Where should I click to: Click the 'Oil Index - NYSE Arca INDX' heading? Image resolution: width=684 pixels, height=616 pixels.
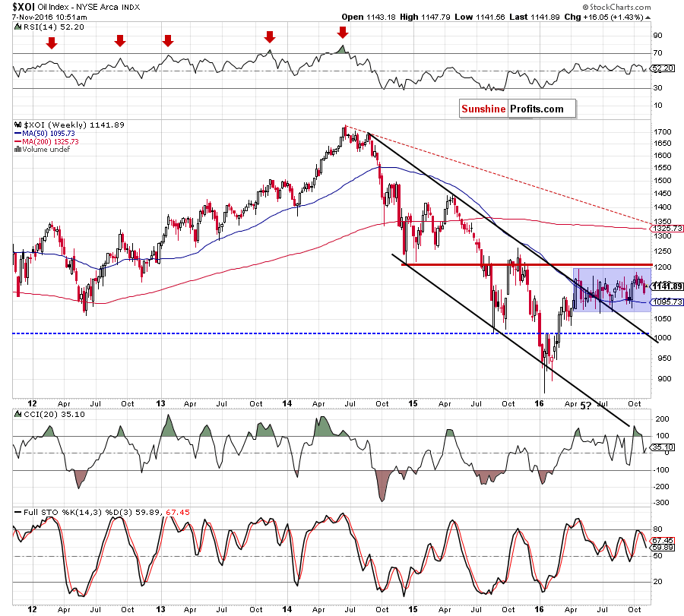(89, 7)
